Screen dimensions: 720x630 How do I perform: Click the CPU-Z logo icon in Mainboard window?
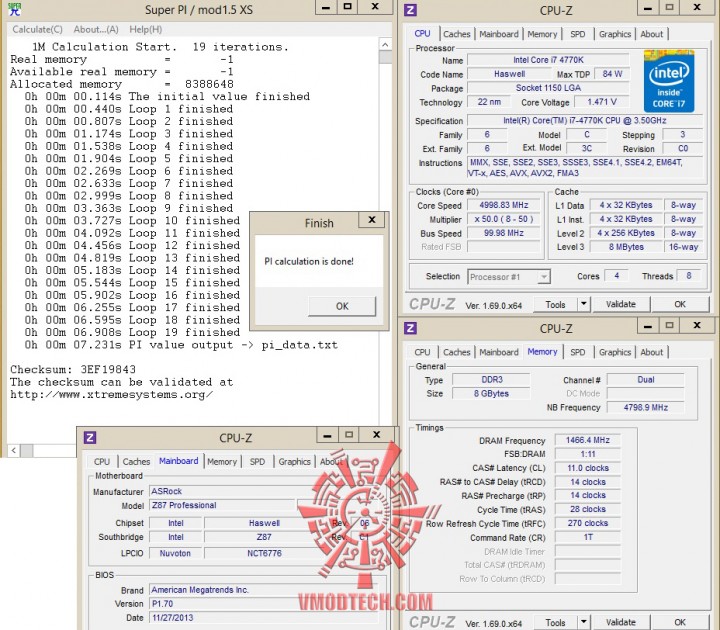[x=90, y=437]
